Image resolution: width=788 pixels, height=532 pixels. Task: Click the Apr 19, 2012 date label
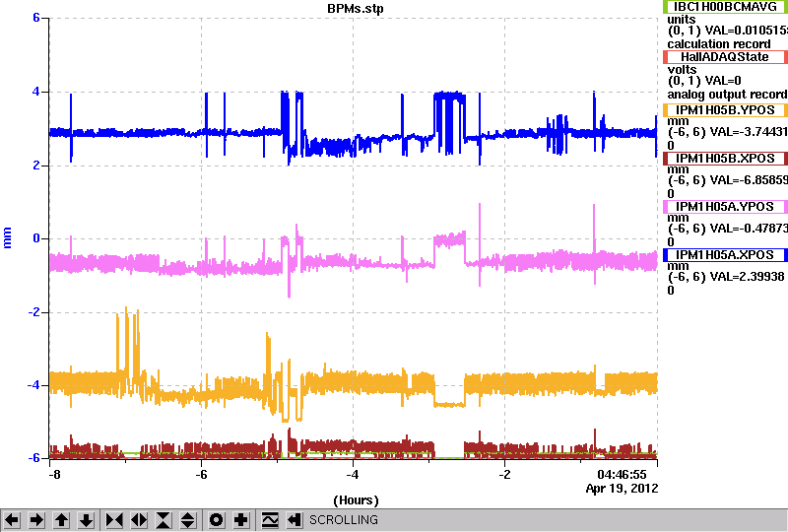(622, 489)
